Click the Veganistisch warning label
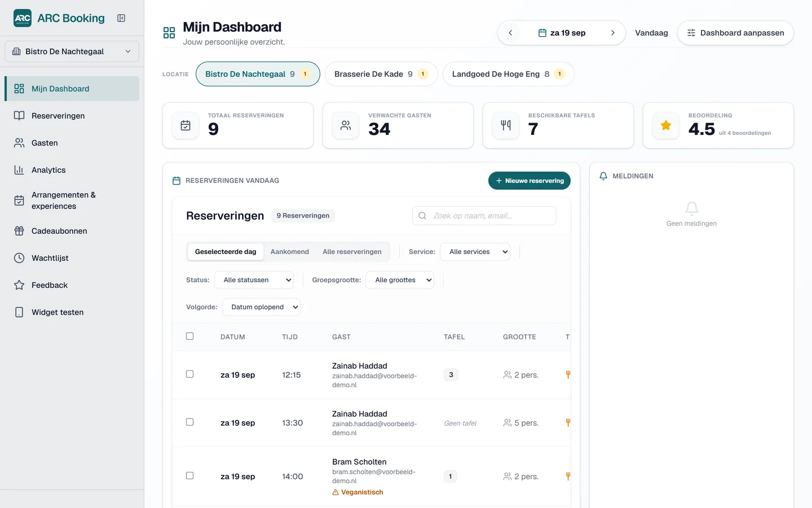812x508 pixels. (358, 492)
